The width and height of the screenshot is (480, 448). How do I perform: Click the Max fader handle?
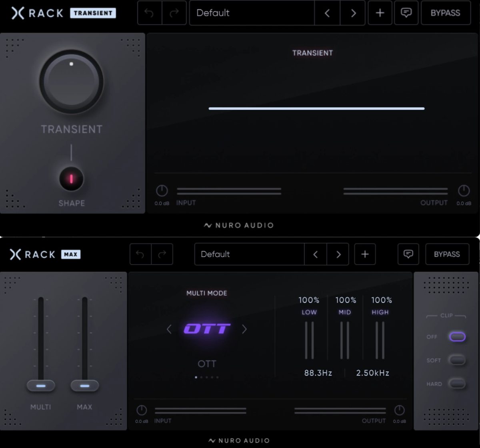click(x=85, y=386)
